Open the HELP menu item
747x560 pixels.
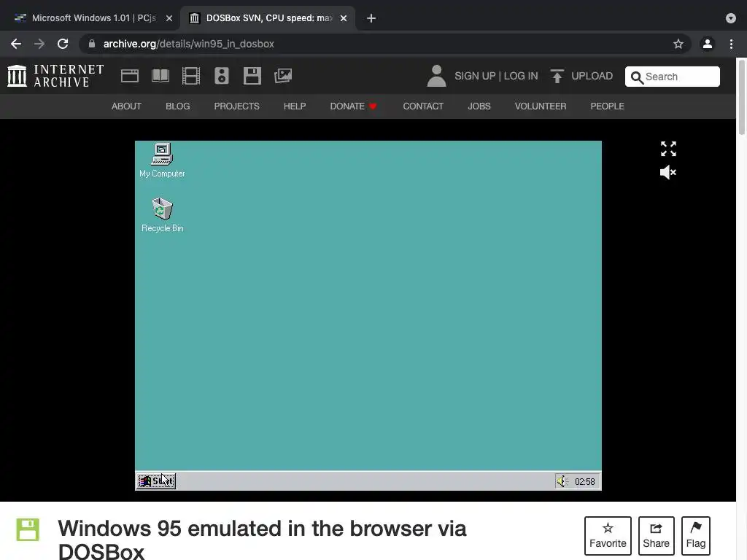click(x=295, y=106)
